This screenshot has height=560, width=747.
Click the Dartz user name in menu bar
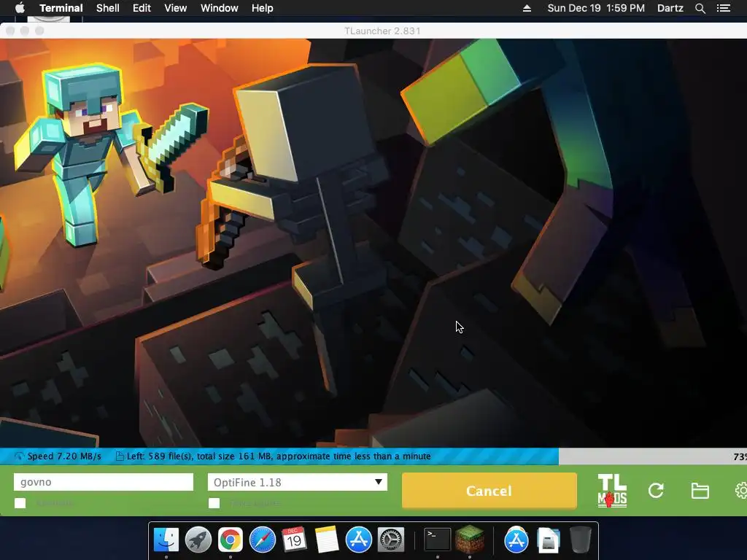(670, 8)
